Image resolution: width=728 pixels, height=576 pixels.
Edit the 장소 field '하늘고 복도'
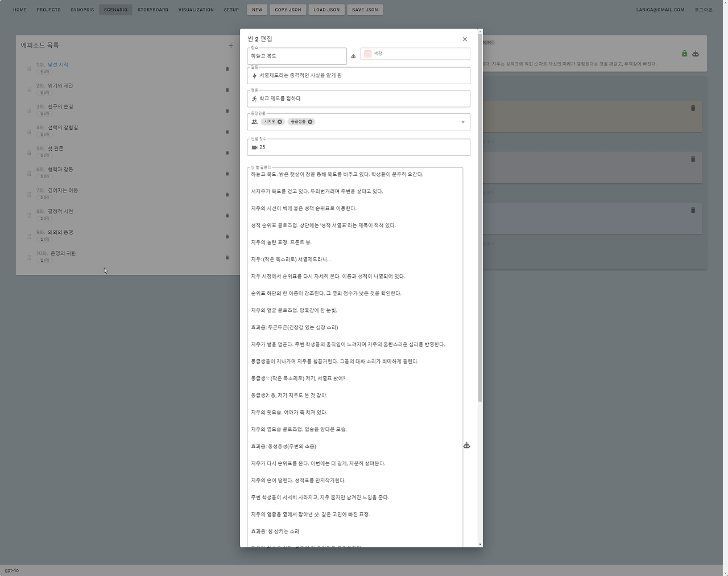[x=297, y=56]
